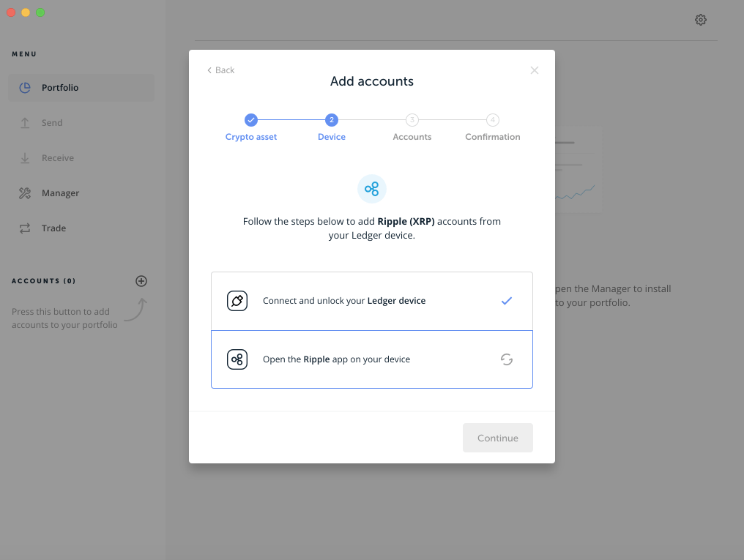Click the step 3 circle indicator
This screenshot has width=744, height=560.
coord(412,120)
